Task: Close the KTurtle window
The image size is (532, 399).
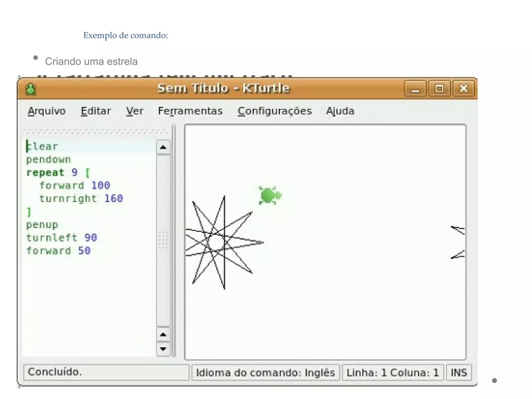Action: coord(463,89)
